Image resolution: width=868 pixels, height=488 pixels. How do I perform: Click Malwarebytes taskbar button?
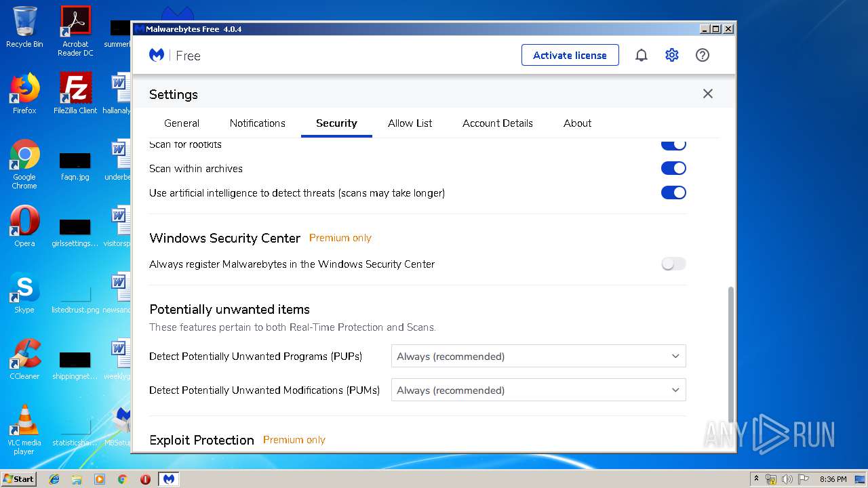(169, 479)
